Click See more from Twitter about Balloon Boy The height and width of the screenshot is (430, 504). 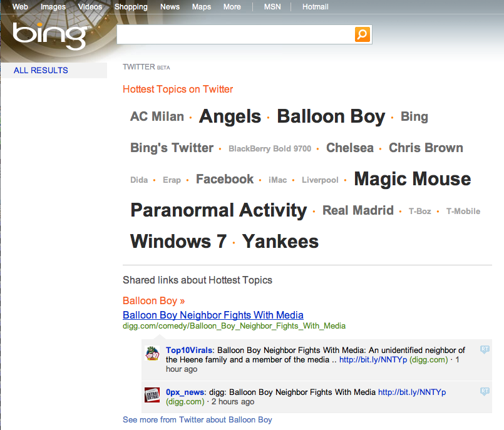click(x=197, y=419)
